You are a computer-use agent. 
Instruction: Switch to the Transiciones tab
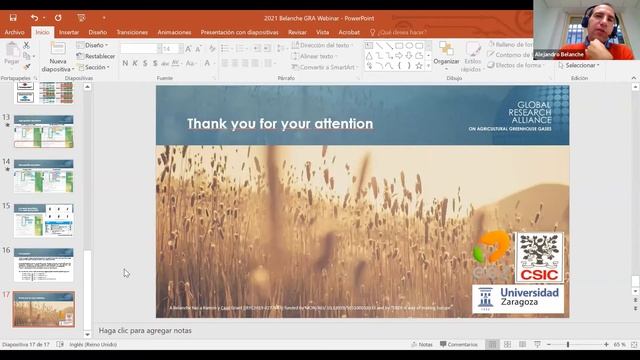pyautogui.click(x=132, y=32)
